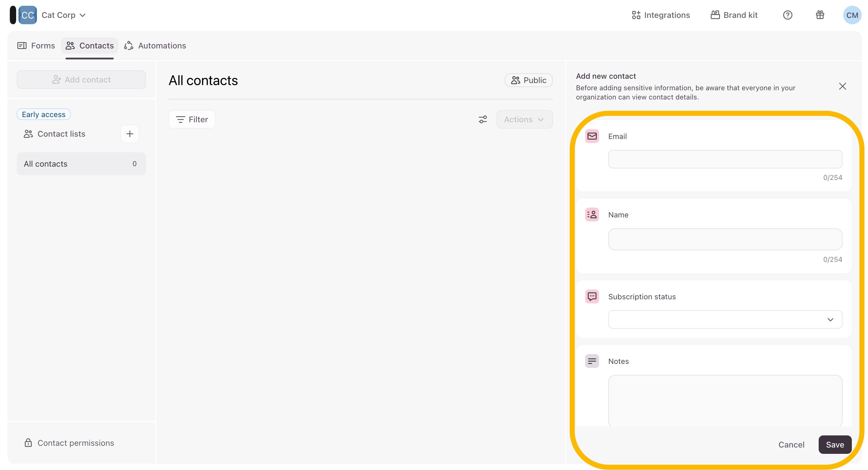Screen dimensions: 868x470
Task: Open the Subscription status dropdown
Action: click(x=725, y=319)
